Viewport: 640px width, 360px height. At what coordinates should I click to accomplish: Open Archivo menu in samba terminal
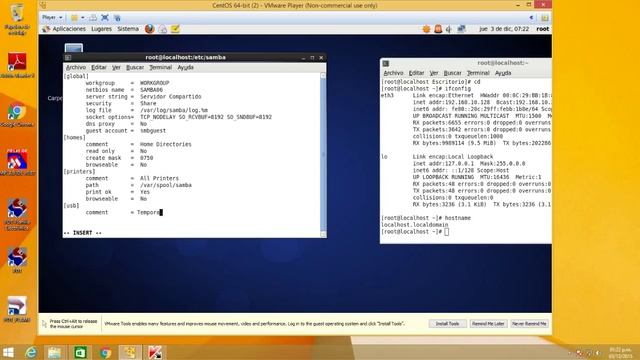[x=76, y=67]
